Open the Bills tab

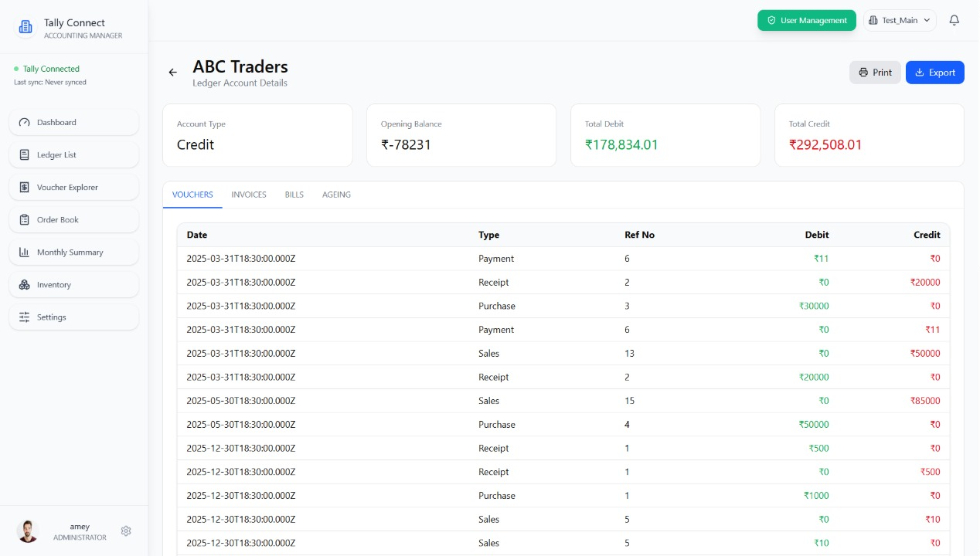(x=294, y=195)
